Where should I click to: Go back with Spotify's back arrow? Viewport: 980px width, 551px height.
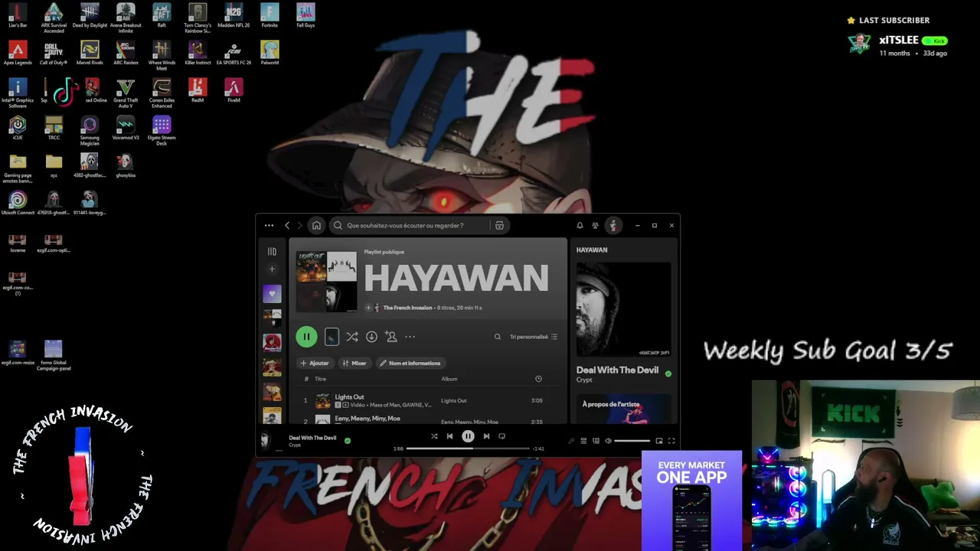[x=287, y=226]
